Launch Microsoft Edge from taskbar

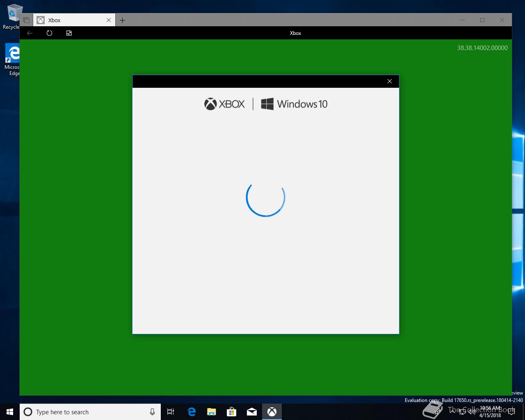click(x=191, y=412)
